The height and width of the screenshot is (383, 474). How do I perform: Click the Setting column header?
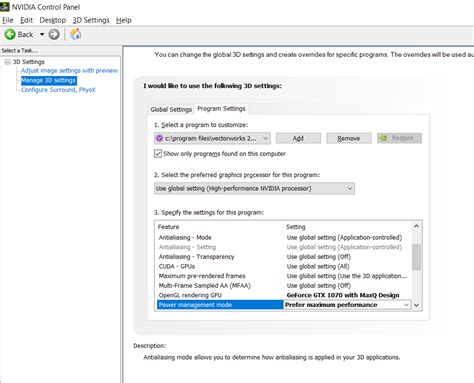point(296,227)
